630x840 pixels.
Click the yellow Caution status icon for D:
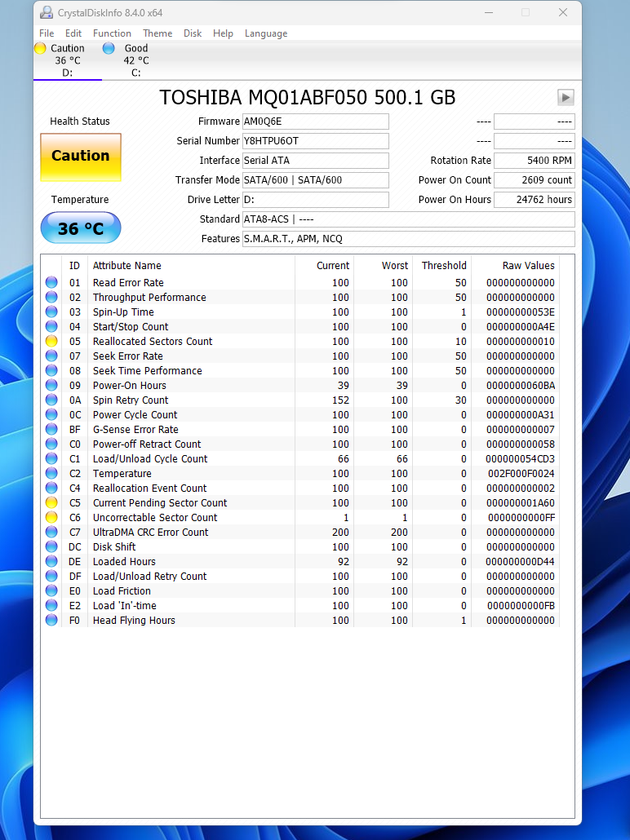[x=40, y=48]
